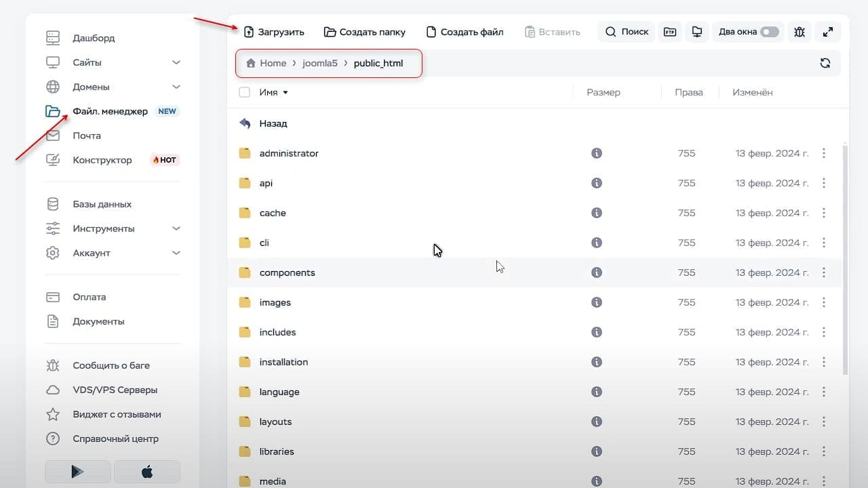Viewport: 868px width, 488px height.
Task: Open Почта in sidebar
Action: click(x=87, y=136)
